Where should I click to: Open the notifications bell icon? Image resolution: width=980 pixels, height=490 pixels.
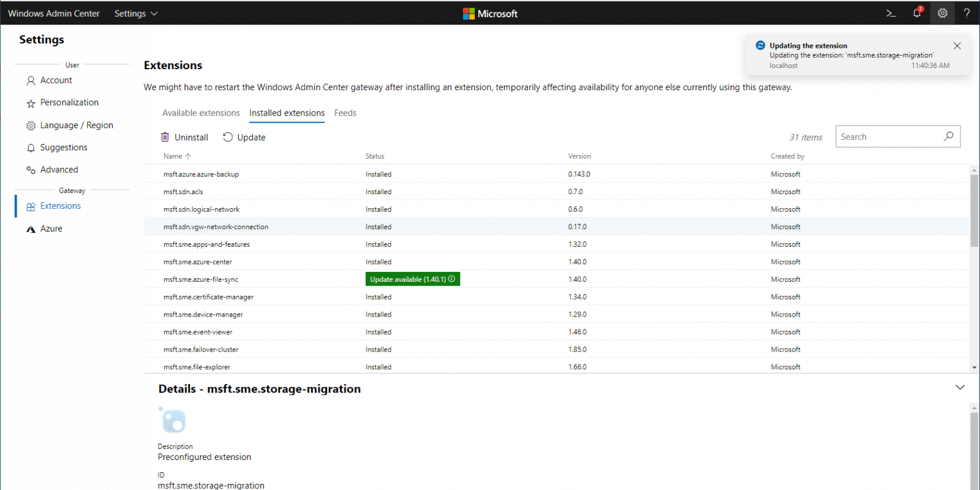[917, 13]
